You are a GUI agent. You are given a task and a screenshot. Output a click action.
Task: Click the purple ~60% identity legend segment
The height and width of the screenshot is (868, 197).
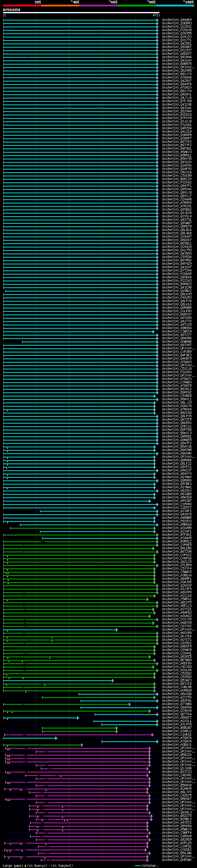[99, 6]
